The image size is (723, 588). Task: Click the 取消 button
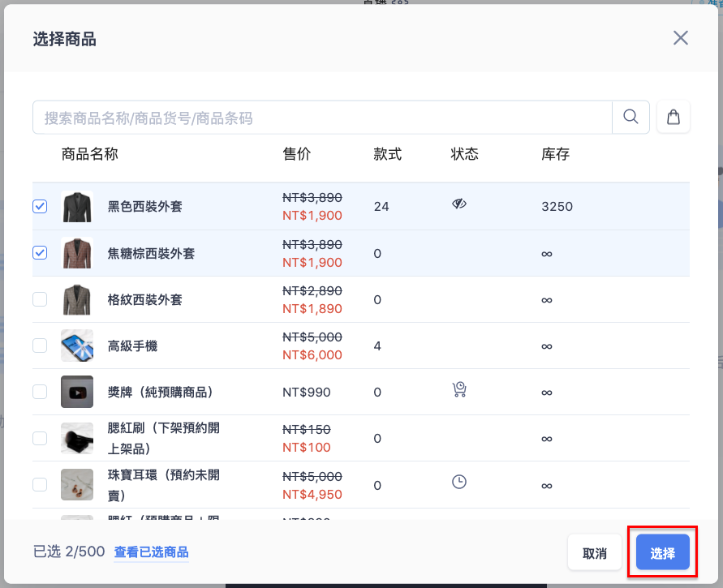pos(594,552)
